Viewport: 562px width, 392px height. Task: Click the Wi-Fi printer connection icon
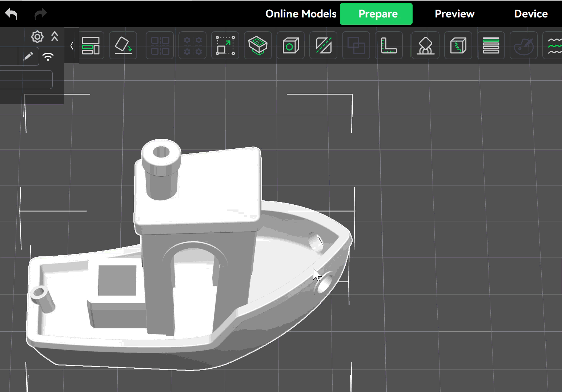[x=48, y=56]
